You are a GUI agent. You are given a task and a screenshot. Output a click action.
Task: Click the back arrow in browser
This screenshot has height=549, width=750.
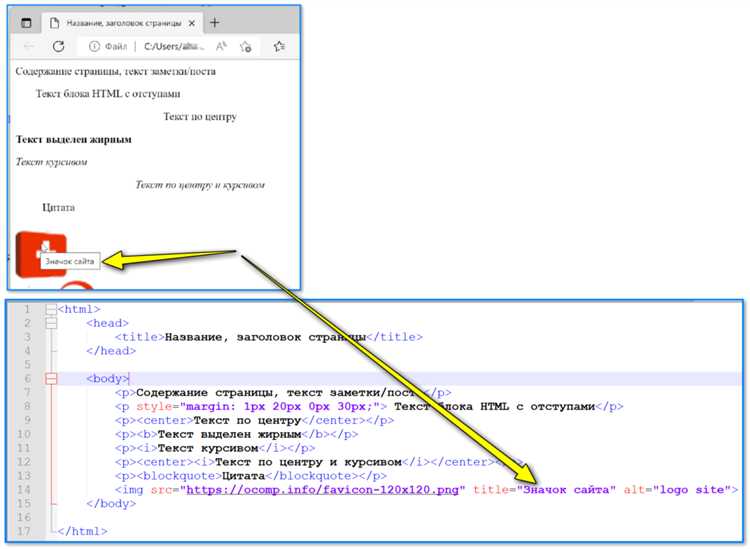click(x=29, y=46)
